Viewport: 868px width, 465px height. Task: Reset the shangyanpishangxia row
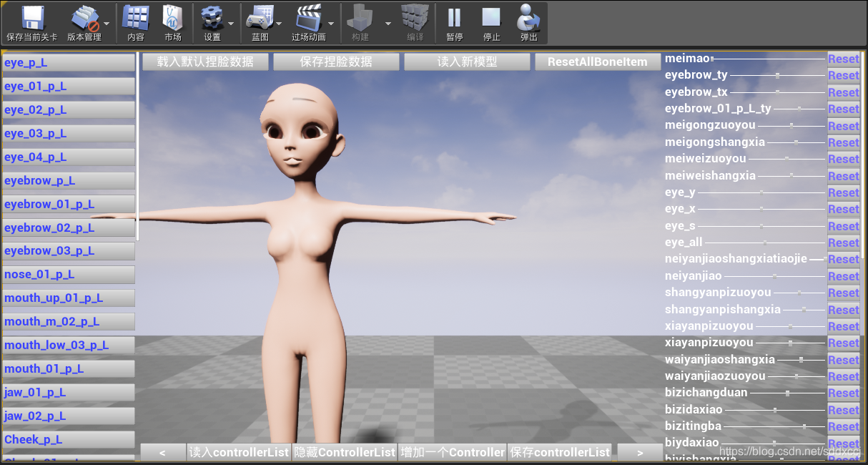tap(844, 310)
